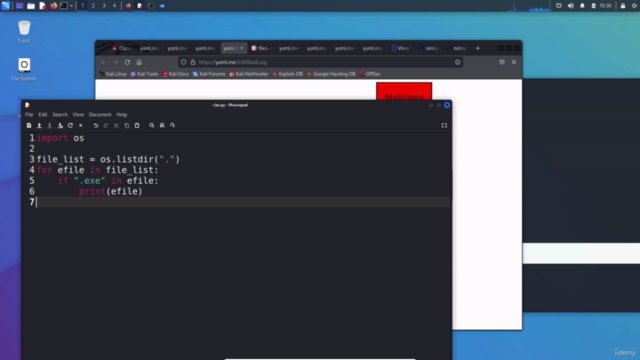Viewport: 640px width, 360px height.
Task: Click the Copy icon in Mousepad toolbar
Action: click(127, 125)
